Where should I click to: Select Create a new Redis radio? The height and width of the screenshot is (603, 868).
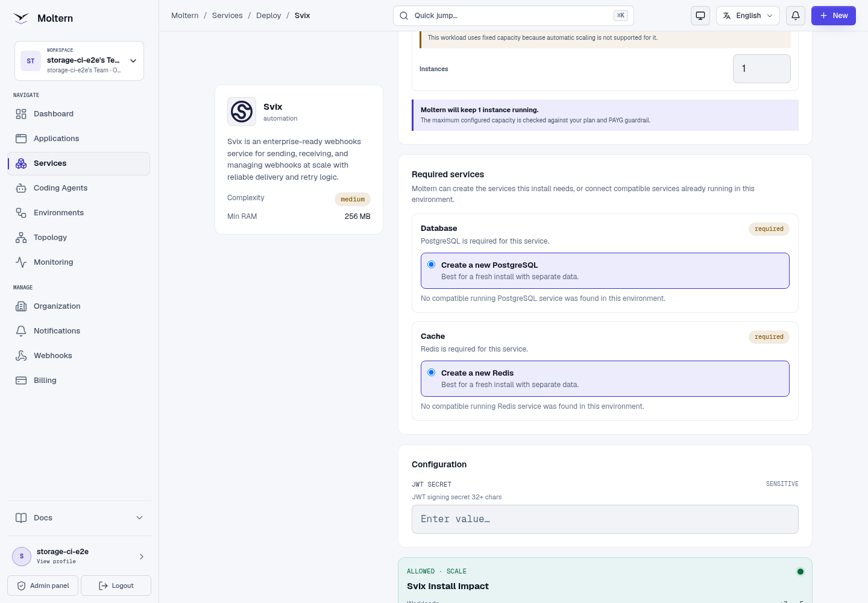coord(432,373)
